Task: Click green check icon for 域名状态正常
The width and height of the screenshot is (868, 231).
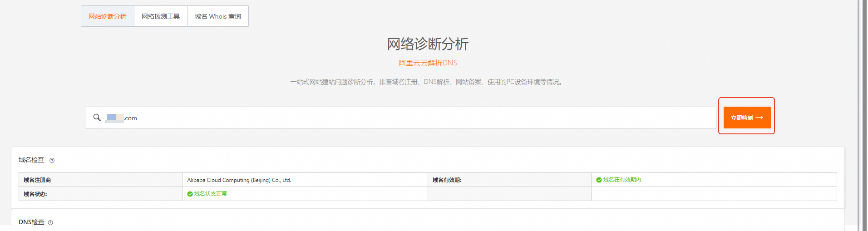Action: pos(190,194)
